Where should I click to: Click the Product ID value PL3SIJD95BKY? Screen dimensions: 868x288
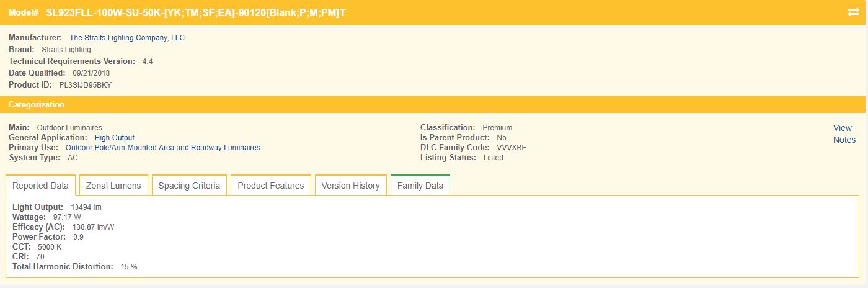click(x=85, y=84)
